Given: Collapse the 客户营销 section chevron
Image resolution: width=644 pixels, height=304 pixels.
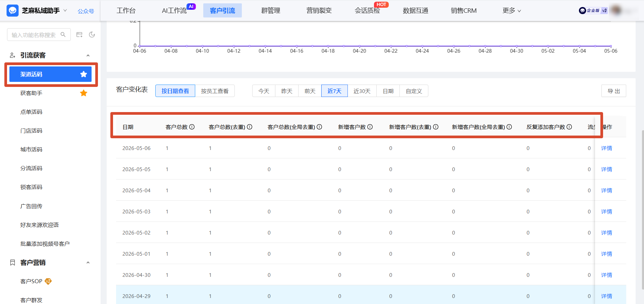Looking at the screenshot, I should pyautogui.click(x=88, y=263).
